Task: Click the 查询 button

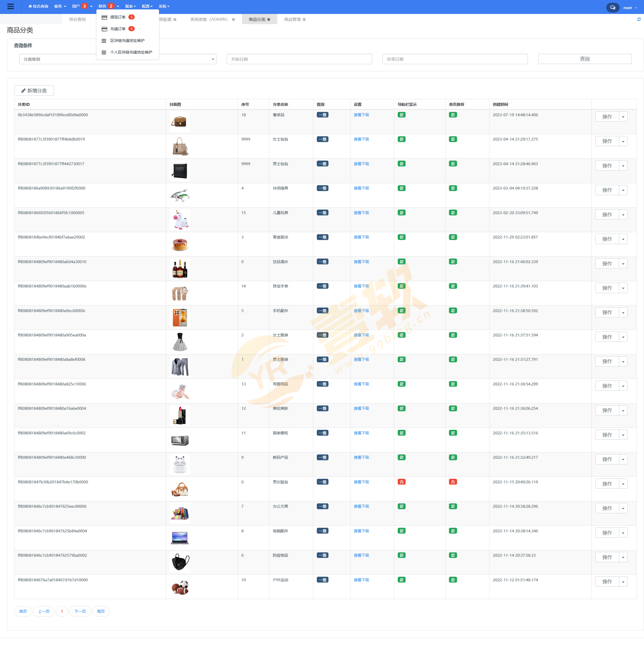Action: tap(584, 59)
